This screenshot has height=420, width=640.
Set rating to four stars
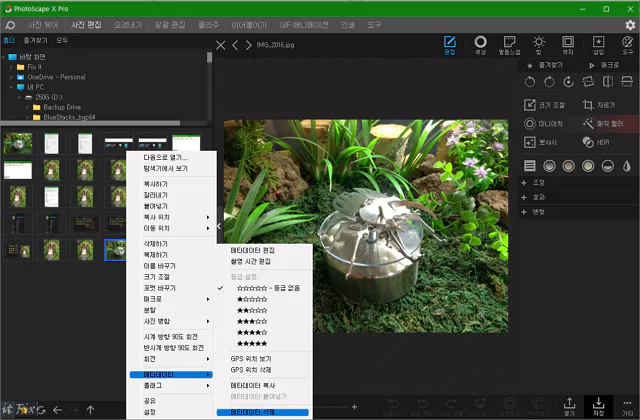pyautogui.click(x=252, y=332)
